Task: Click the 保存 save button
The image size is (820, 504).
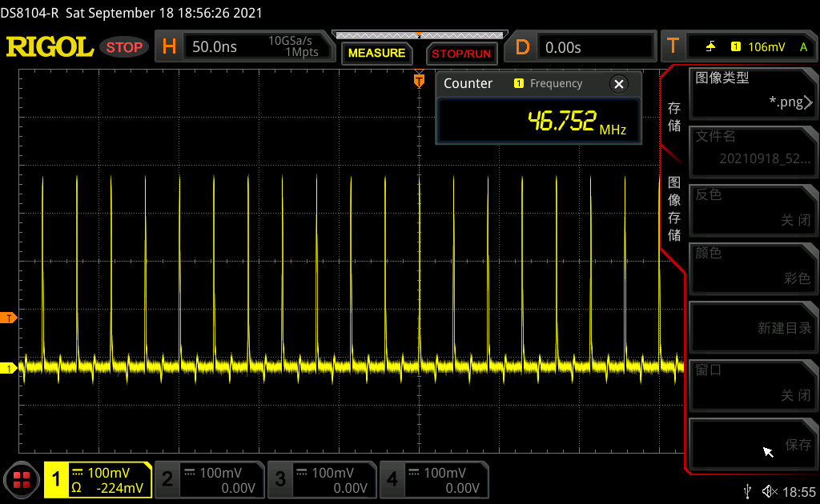Action: 753,445
